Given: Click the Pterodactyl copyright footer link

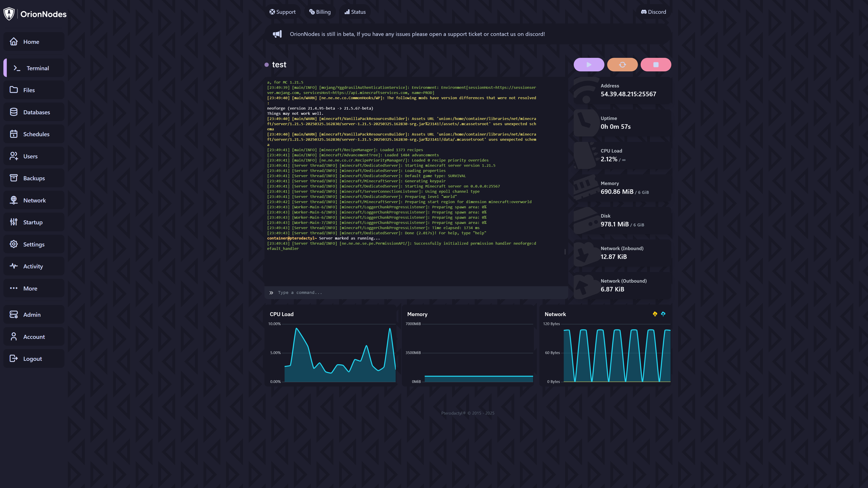Looking at the screenshot, I should (x=468, y=413).
